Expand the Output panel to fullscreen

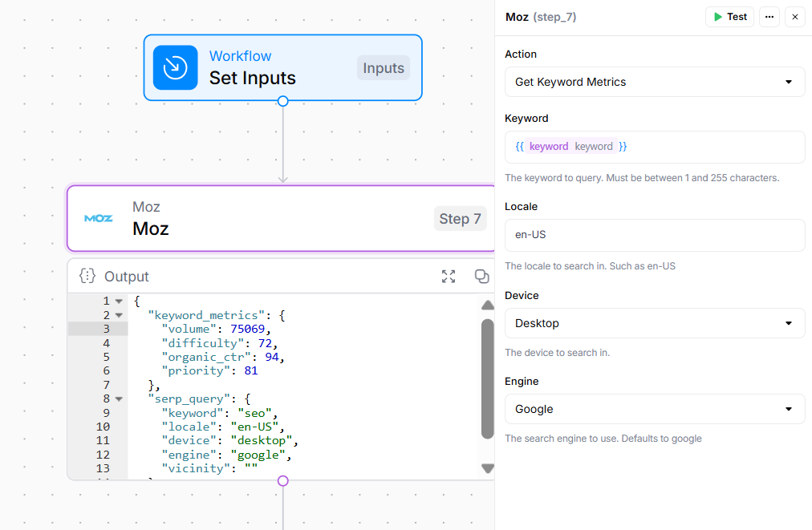(449, 277)
